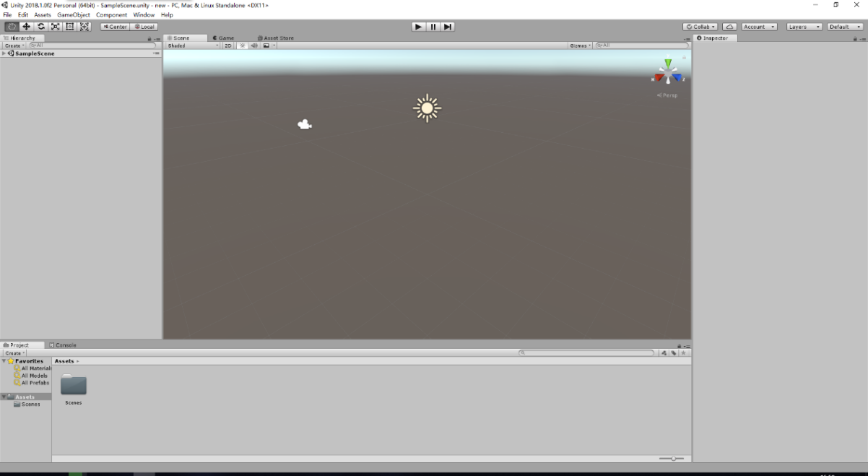Viewport: 868px width, 476px height.
Task: Select the combined Transform tool
Action: point(84,27)
